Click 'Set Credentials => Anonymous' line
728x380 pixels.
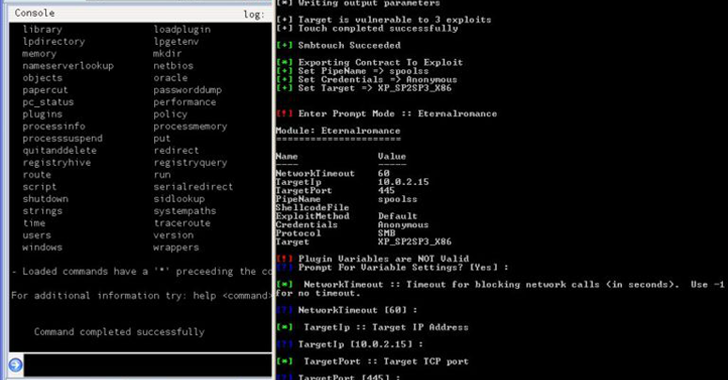click(x=366, y=79)
